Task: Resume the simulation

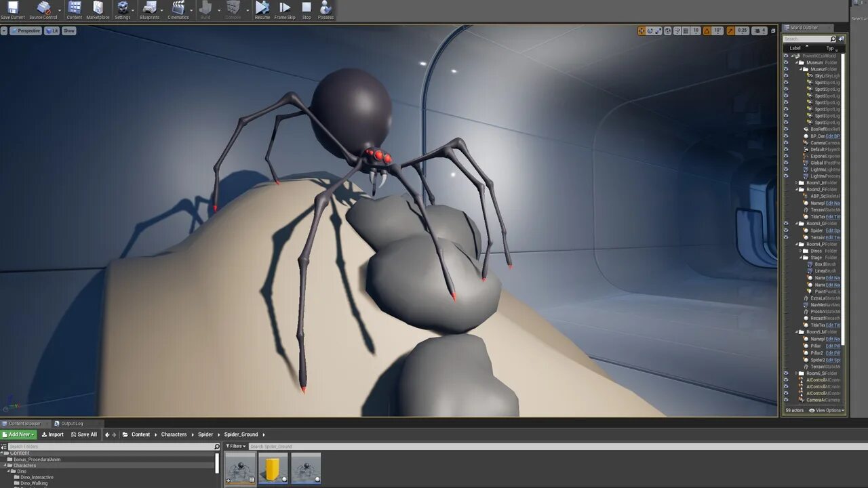Action: [262, 10]
